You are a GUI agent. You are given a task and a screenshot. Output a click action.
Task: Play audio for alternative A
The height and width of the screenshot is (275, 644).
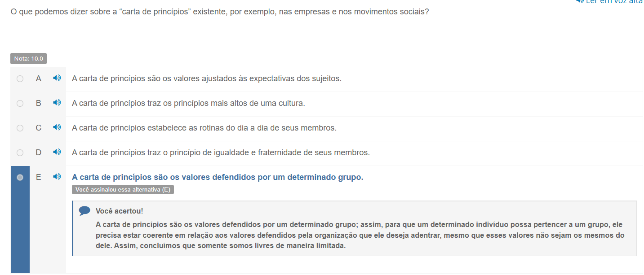(57, 78)
